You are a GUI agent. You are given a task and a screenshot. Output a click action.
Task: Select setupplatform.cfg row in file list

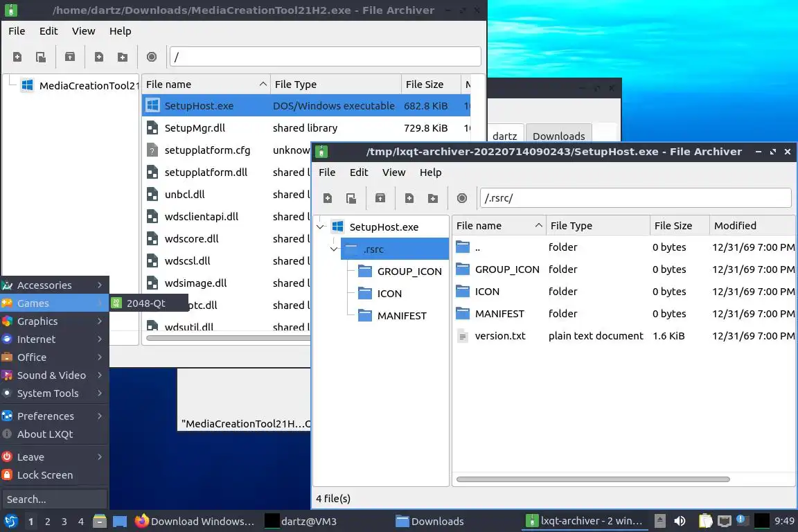coord(227,150)
